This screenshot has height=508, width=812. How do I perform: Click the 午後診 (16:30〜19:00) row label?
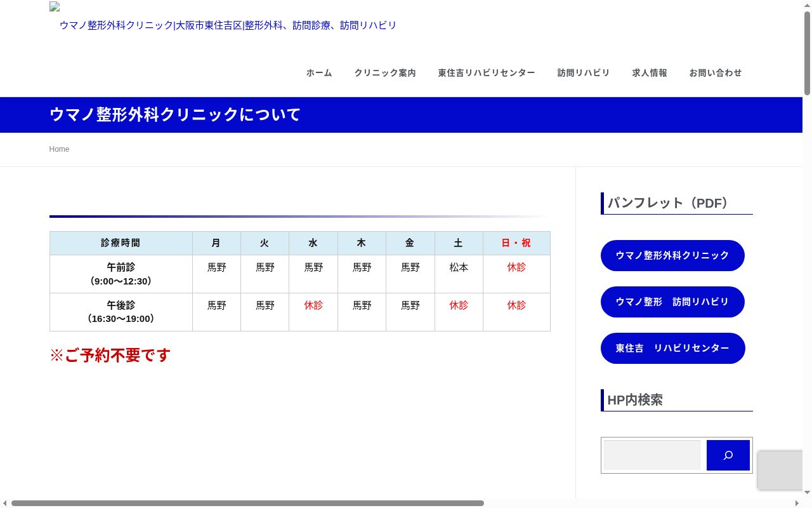121,312
